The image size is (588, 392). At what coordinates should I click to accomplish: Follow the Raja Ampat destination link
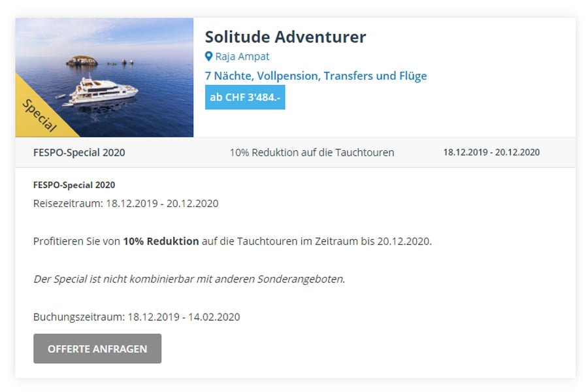(242, 57)
